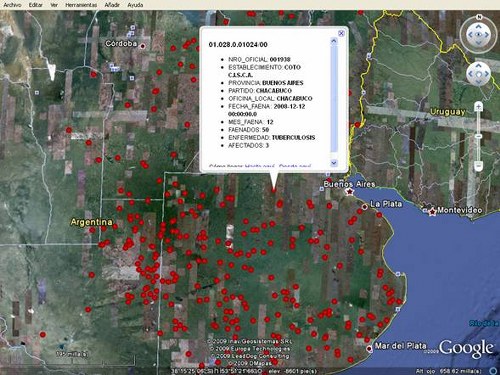The image size is (500, 375).
Task: Click the balloon's scroll-up arrow
Action: 334,41
